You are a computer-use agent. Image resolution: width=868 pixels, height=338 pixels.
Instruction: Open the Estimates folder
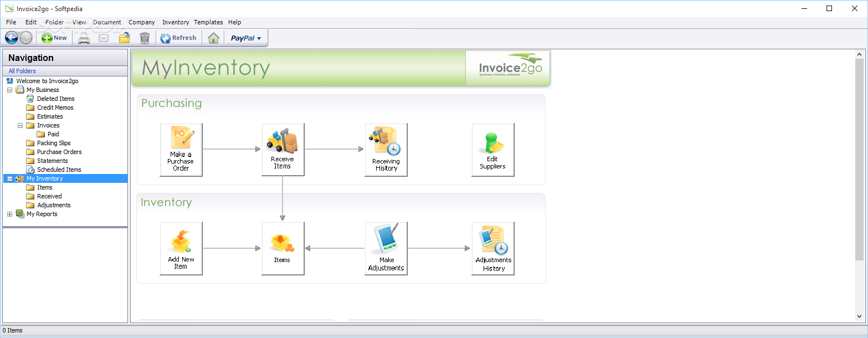50,116
